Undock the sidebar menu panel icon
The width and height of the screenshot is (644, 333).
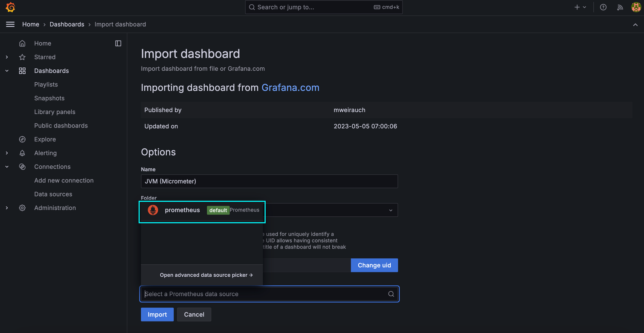[x=118, y=43]
